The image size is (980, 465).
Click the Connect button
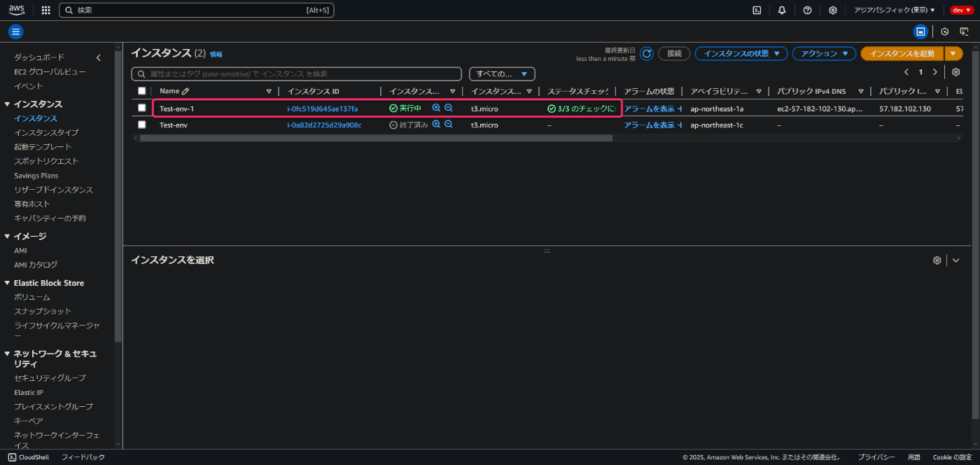674,54
